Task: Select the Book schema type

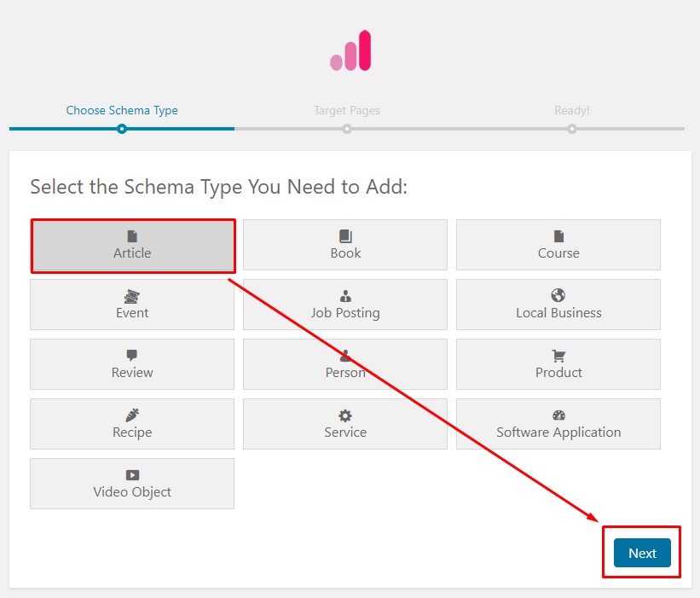Action: [x=345, y=245]
